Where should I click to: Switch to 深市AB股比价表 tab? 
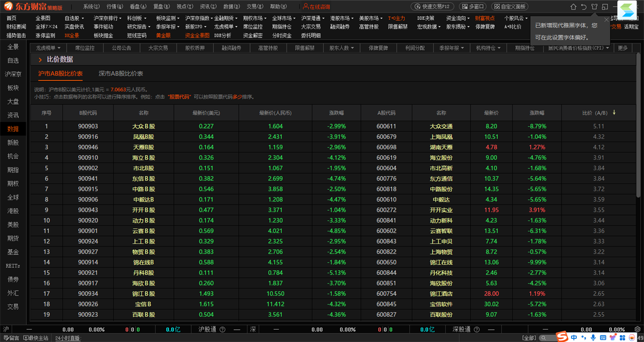(121, 73)
